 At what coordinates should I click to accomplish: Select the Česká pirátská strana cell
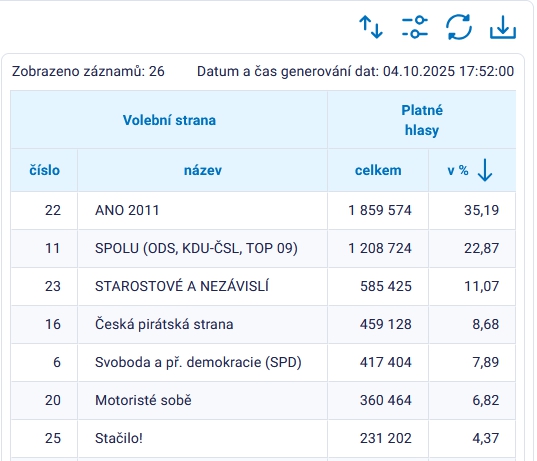click(202, 324)
